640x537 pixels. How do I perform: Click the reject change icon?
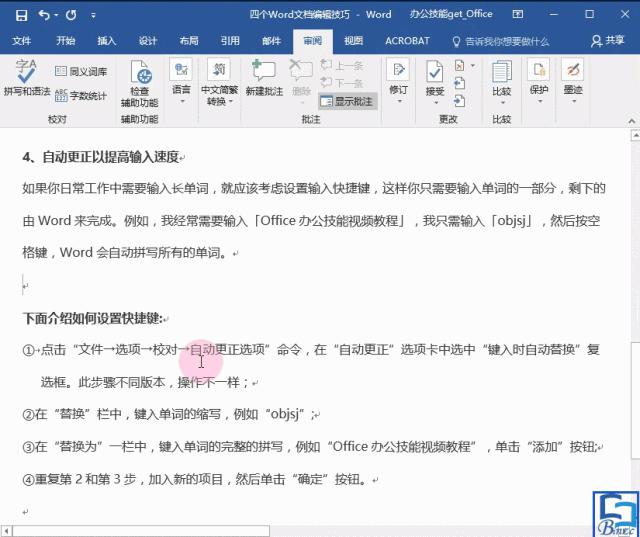coord(460,65)
